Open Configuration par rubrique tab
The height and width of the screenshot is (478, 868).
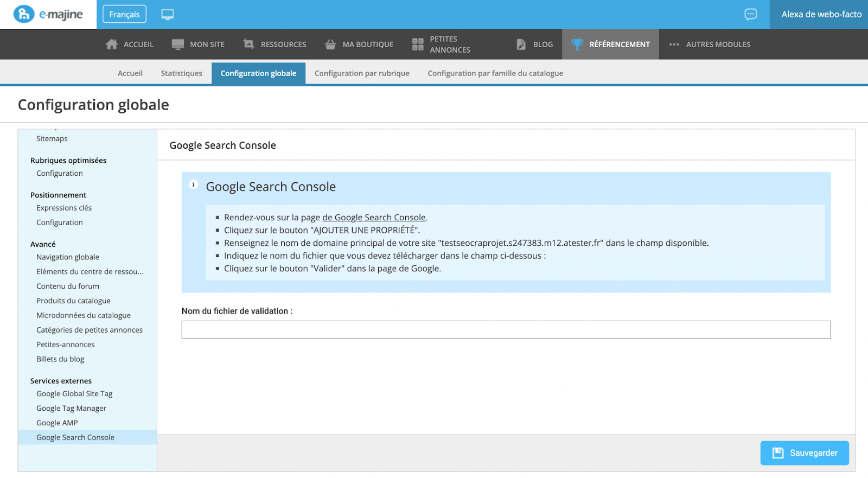click(x=362, y=73)
